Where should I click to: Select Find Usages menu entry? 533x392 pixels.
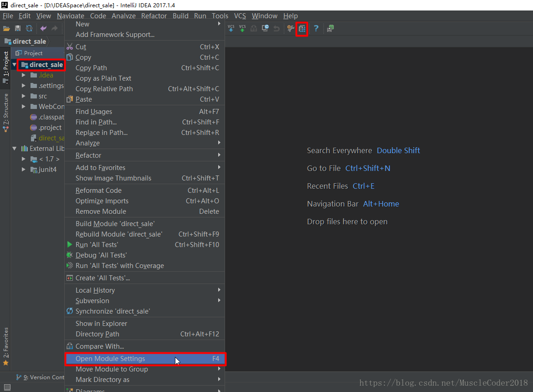[x=144, y=112]
